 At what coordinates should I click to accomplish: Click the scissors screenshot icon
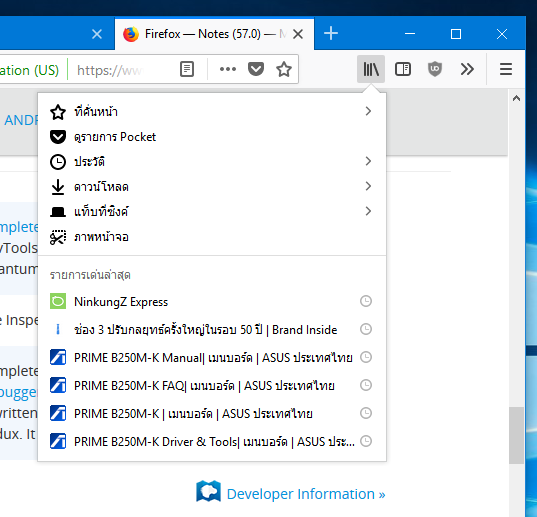click(58, 237)
